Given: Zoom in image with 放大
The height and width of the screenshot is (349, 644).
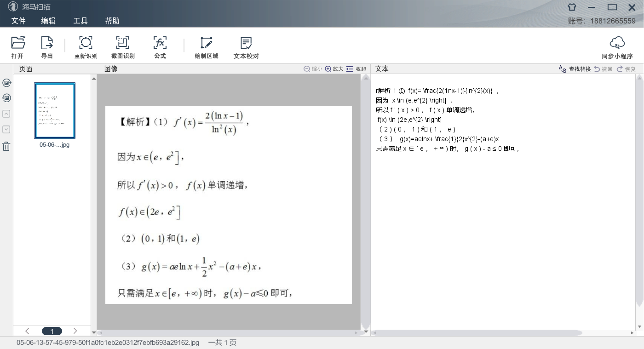Looking at the screenshot, I should (334, 69).
